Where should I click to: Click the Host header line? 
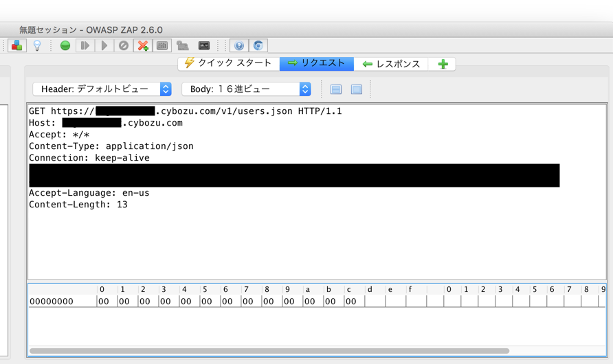(106, 123)
